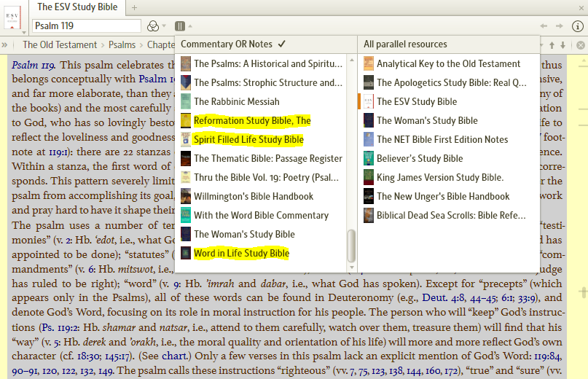Image resolution: width=588 pixels, height=379 pixels.
Task: Follow the 18:30 cross-reference link
Action: tap(90, 356)
